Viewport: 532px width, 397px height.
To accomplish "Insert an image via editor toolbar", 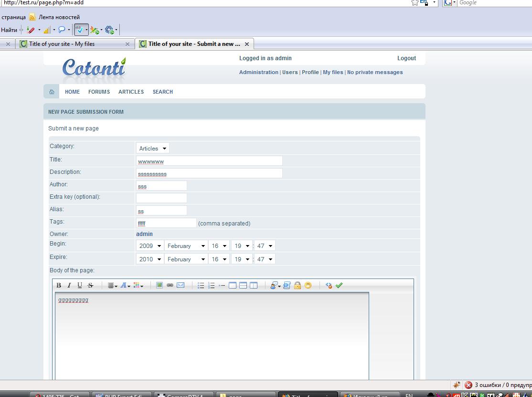I will 160,285.
